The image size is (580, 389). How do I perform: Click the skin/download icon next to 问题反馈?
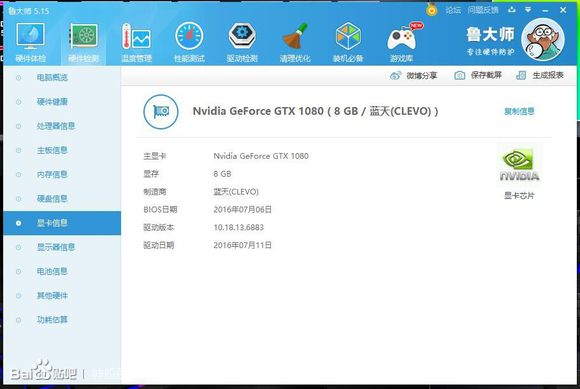click(x=512, y=10)
